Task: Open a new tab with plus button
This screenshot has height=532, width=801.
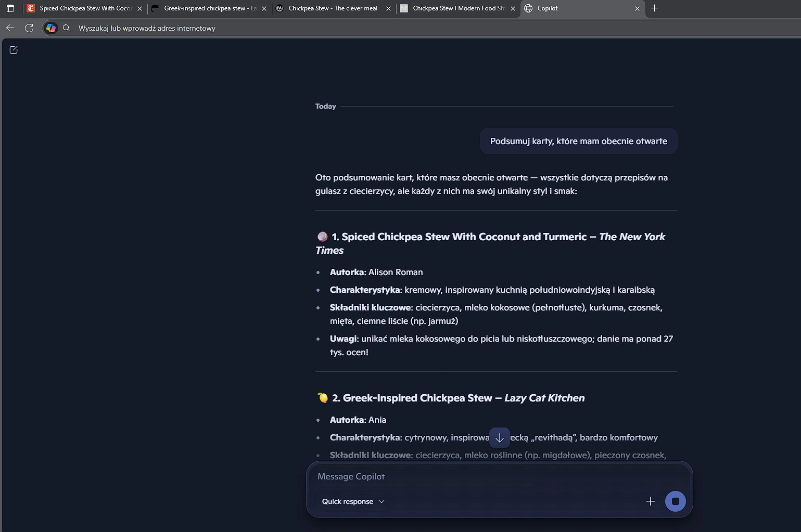Action: pyautogui.click(x=654, y=8)
